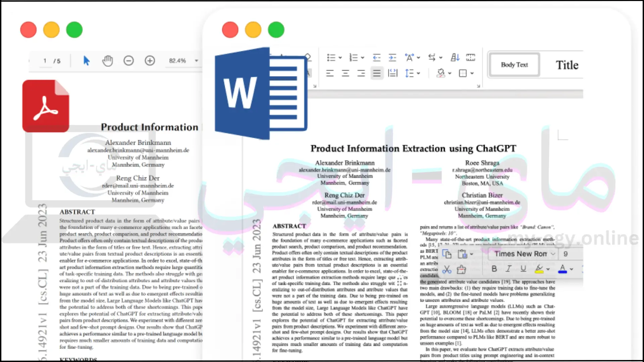Expand the bullet list style dropdown arrow
Screen dimensions: 644x362
340,58
